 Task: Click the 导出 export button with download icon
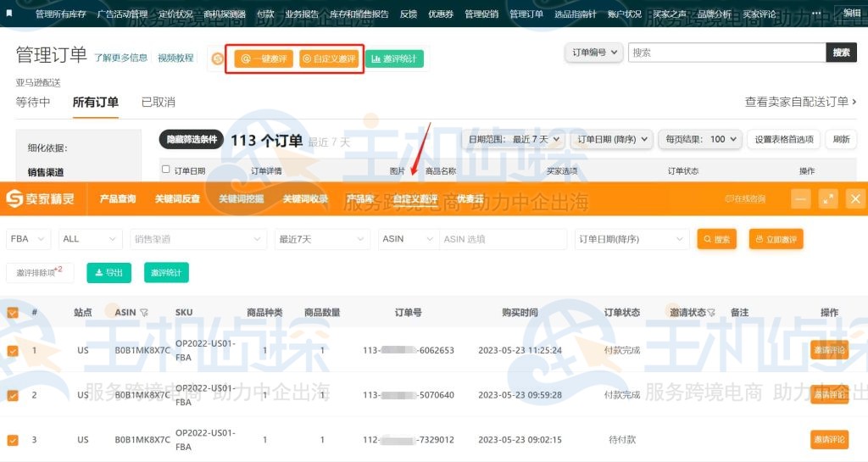click(x=108, y=273)
